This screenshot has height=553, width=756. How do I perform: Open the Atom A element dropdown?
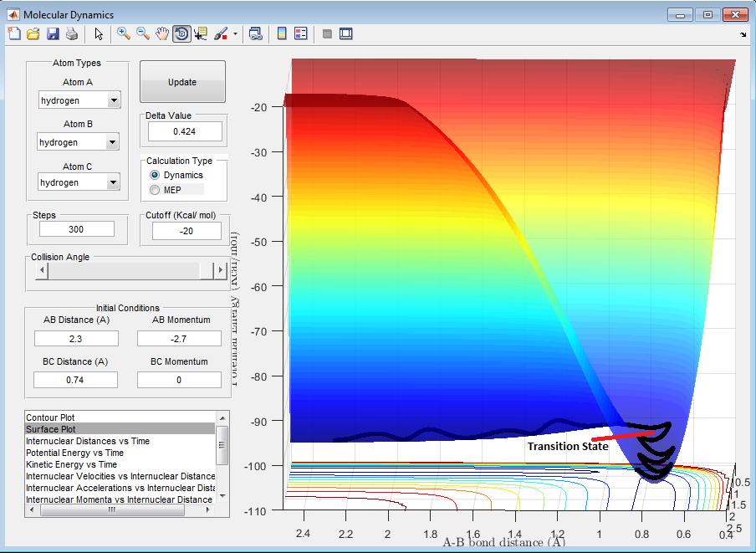[114, 101]
